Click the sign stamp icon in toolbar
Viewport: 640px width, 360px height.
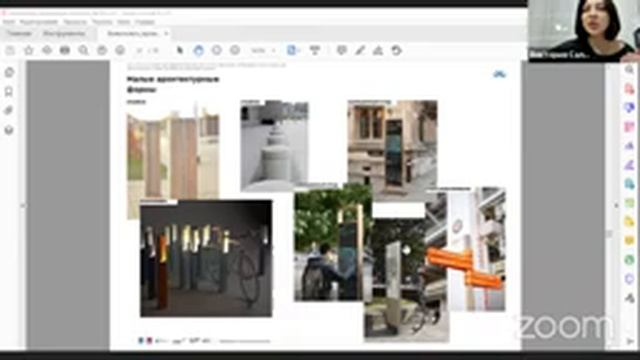[x=378, y=51]
